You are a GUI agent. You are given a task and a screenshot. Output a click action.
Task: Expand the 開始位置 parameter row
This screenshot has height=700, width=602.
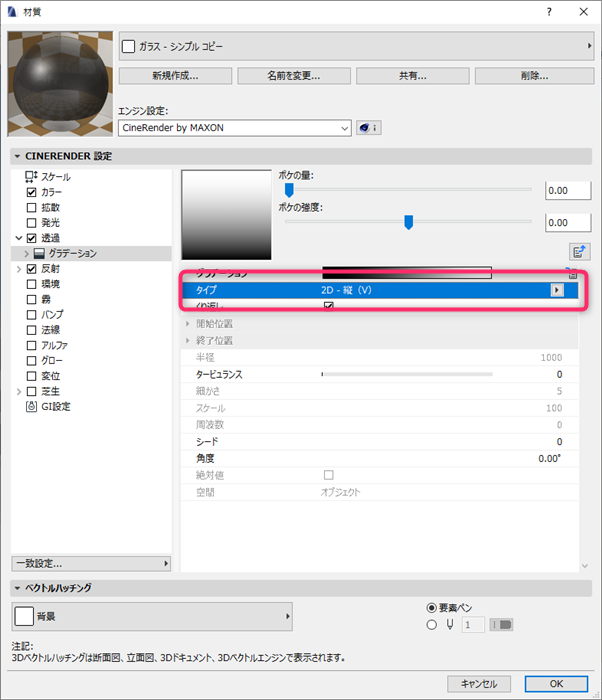coord(188,324)
